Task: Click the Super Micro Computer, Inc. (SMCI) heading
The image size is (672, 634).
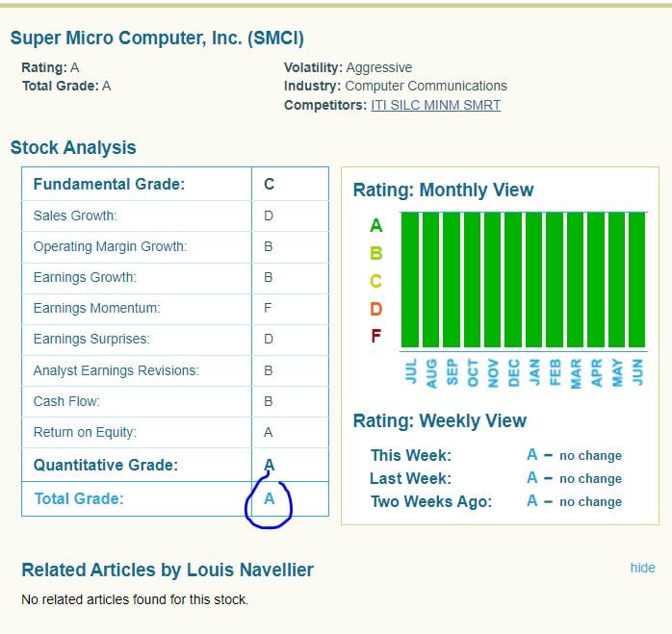Action: tap(157, 38)
